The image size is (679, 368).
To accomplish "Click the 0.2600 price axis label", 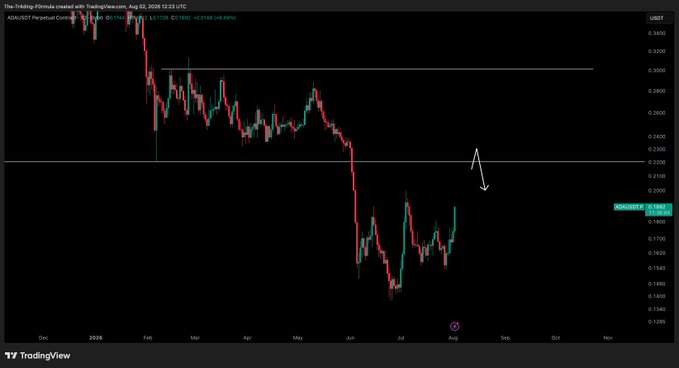I will 656,113.
